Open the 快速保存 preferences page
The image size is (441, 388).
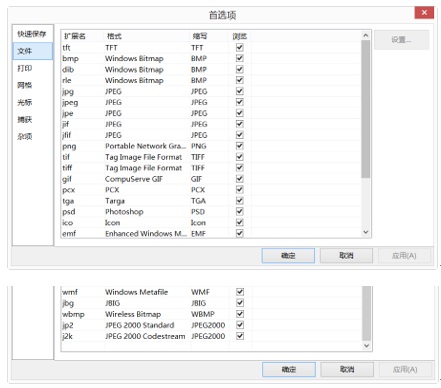tap(32, 34)
